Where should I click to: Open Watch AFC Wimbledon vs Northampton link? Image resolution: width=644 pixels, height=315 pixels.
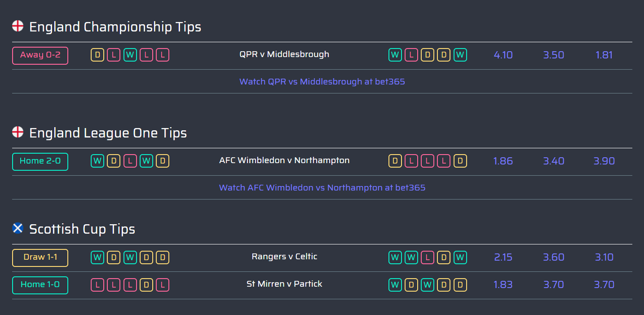point(322,188)
